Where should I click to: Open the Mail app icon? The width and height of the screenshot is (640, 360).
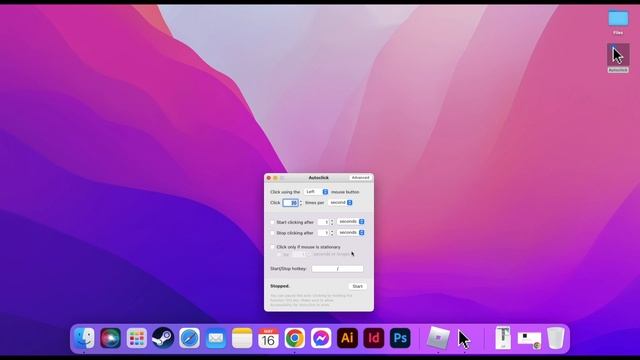click(216, 338)
